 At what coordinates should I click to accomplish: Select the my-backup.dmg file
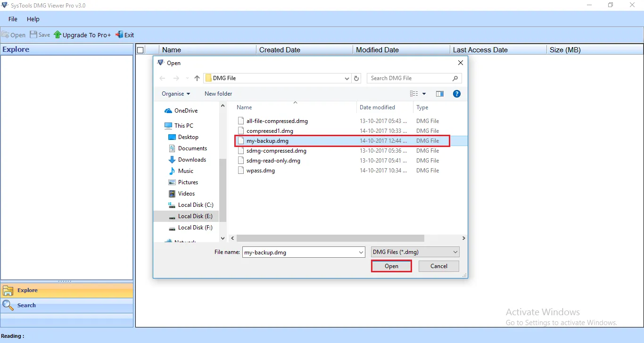[343, 141]
